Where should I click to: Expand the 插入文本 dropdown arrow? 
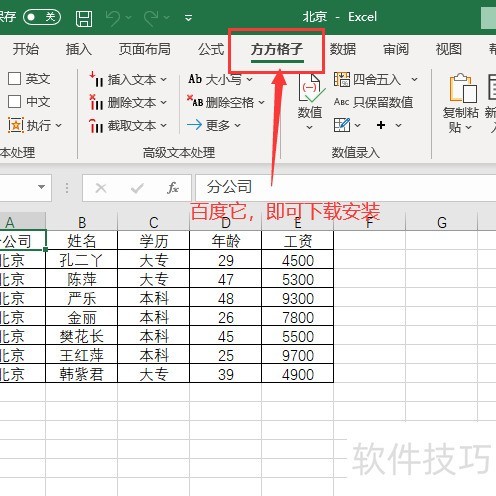pos(163,80)
